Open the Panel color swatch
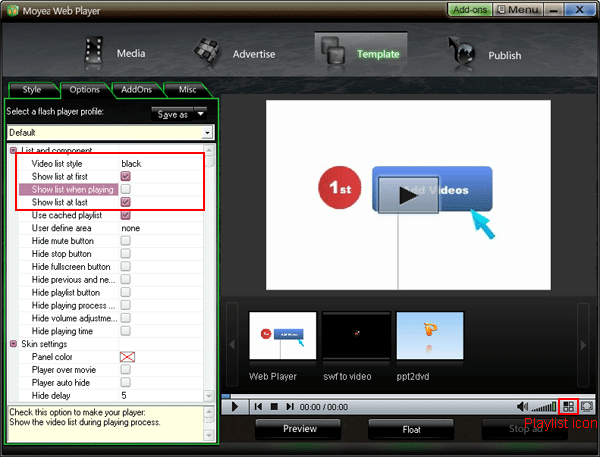 [127, 357]
